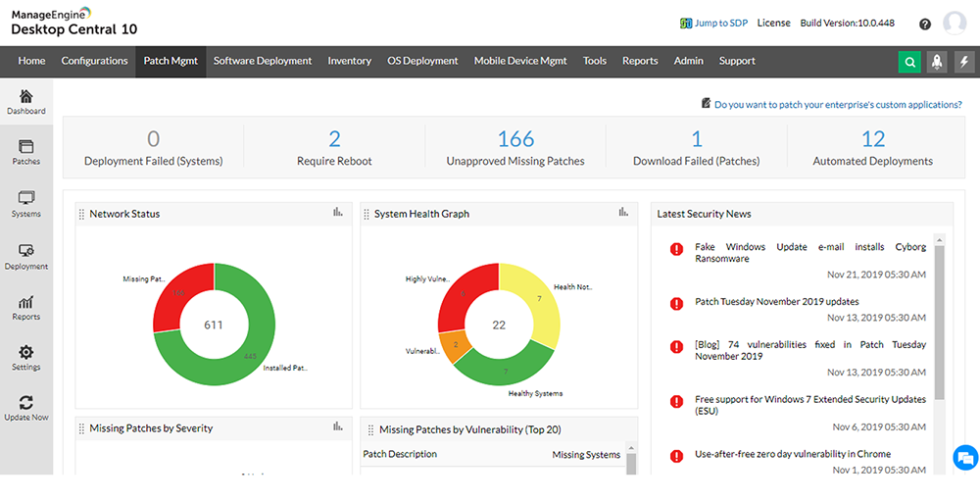Open the Systems sidebar section
Screen dimensions: 980x501
pos(26,205)
